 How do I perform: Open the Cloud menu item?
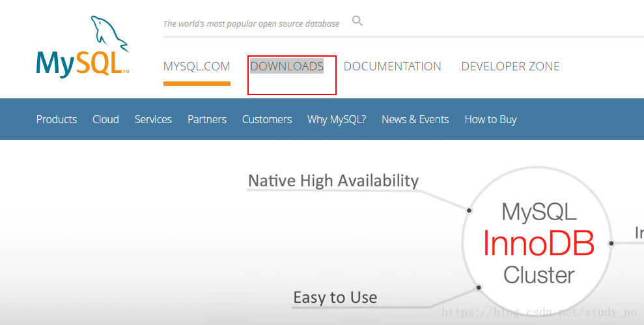(105, 119)
